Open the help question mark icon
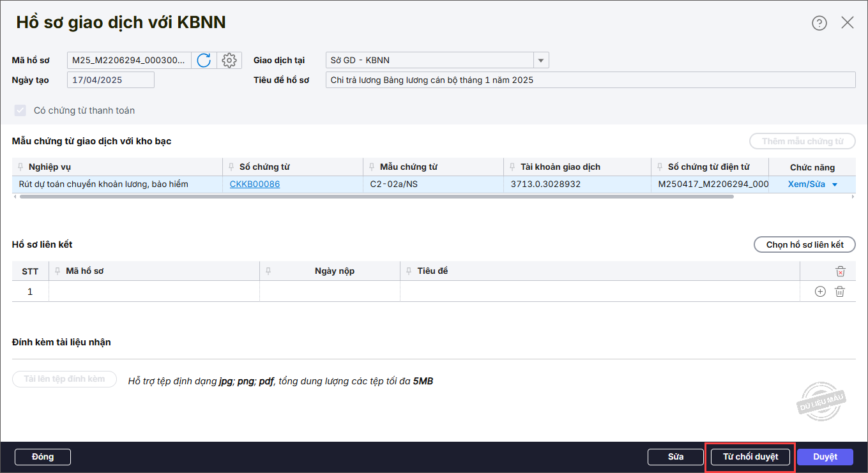Viewport: 868px width, 473px height. [x=819, y=23]
